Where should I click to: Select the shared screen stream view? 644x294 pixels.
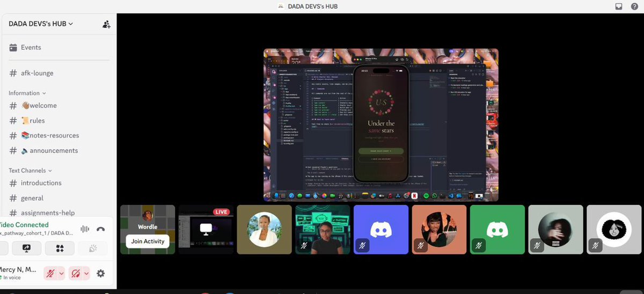[x=381, y=125]
